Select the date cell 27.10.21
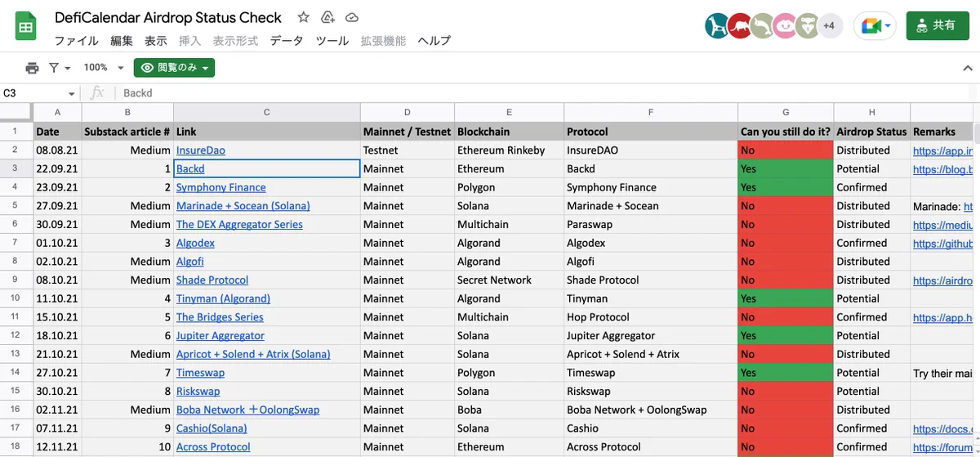The height and width of the screenshot is (457, 980). 57,373
